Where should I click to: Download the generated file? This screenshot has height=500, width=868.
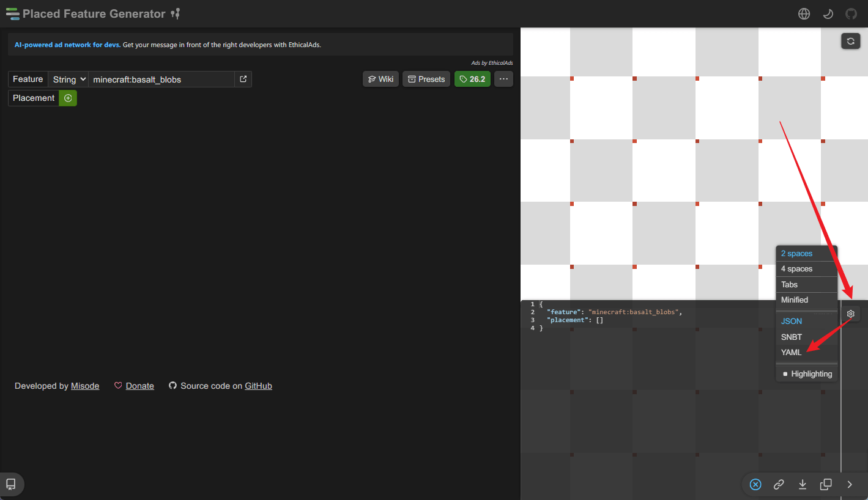pos(803,484)
